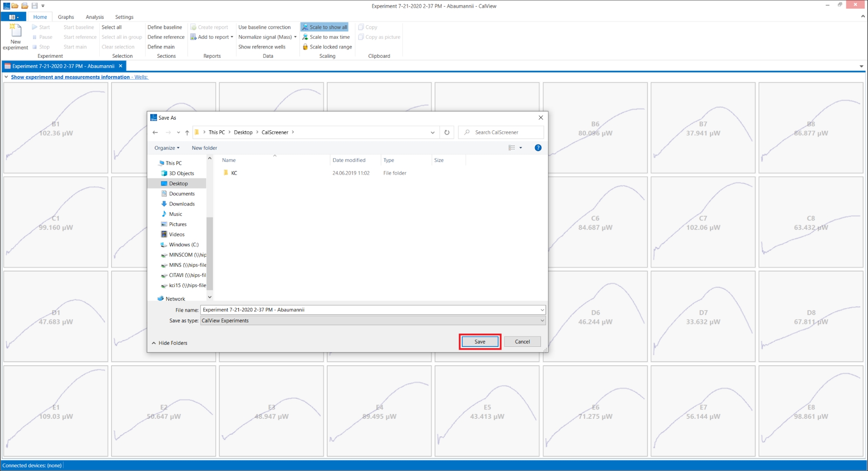Switch to the Graphs ribbon tab

point(66,17)
